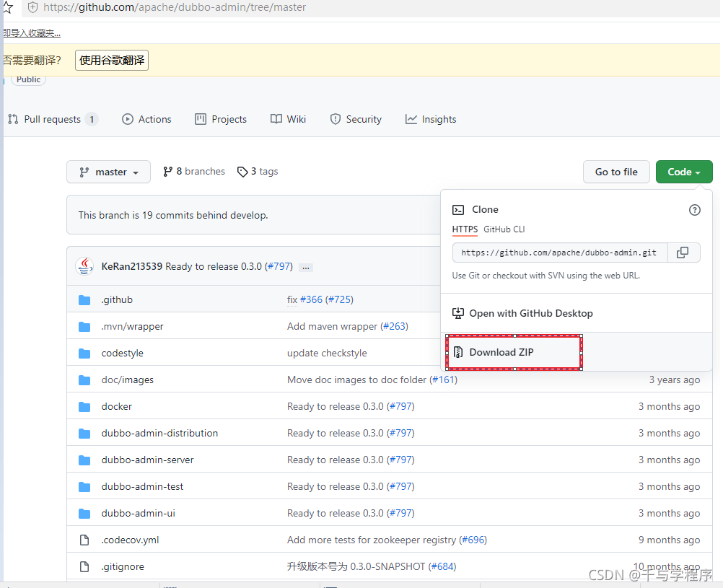Screen dimensions: 723x588
Task: Open the Actions tab
Action: tap(146, 120)
